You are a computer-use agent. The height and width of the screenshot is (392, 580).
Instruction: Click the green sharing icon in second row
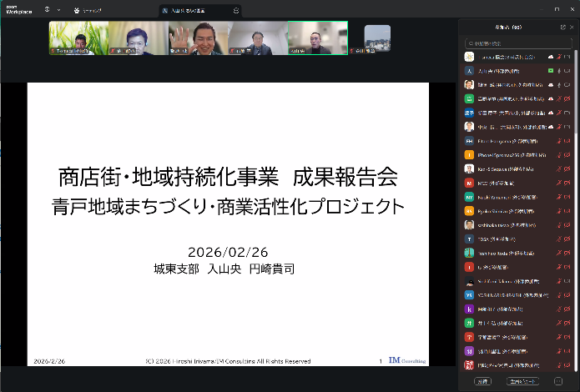pyautogui.click(x=551, y=71)
